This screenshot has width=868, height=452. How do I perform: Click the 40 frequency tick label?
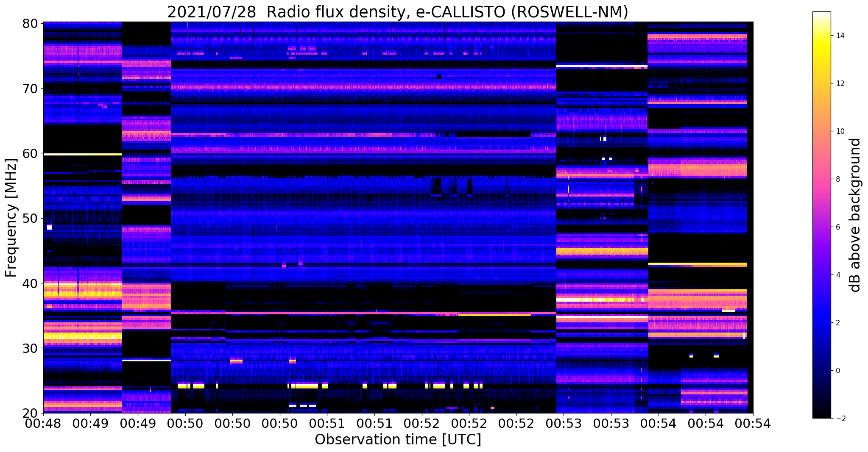coord(30,283)
